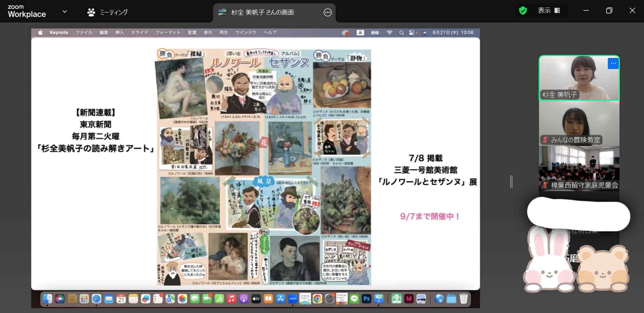Open Calendar from the Dock
Image resolution: width=644 pixels, height=313 pixels.
pos(121,299)
